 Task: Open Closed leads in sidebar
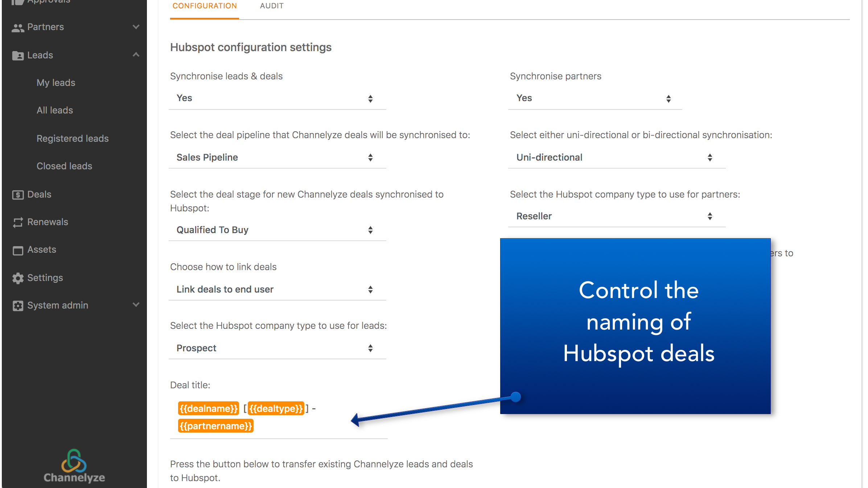coord(64,166)
